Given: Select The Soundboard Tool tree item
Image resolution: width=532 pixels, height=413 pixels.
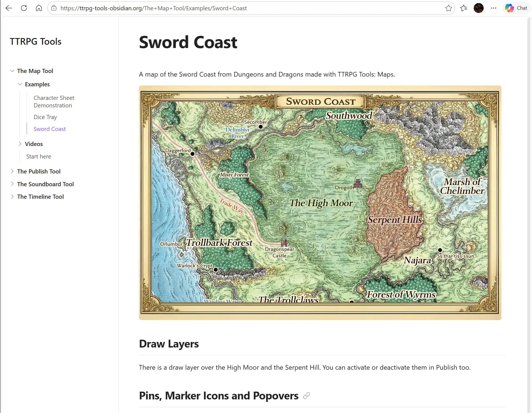Looking at the screenshot, I should tap(45, 184).
